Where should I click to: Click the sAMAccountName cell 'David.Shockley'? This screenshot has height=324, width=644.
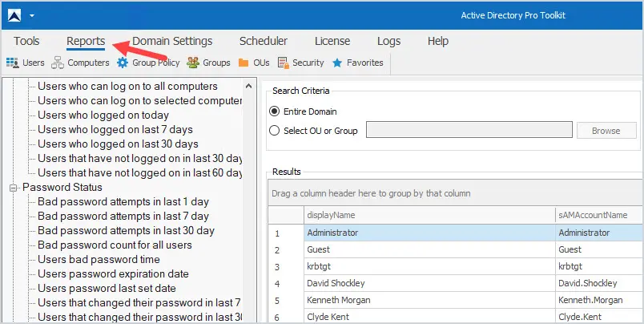point(599,283)
